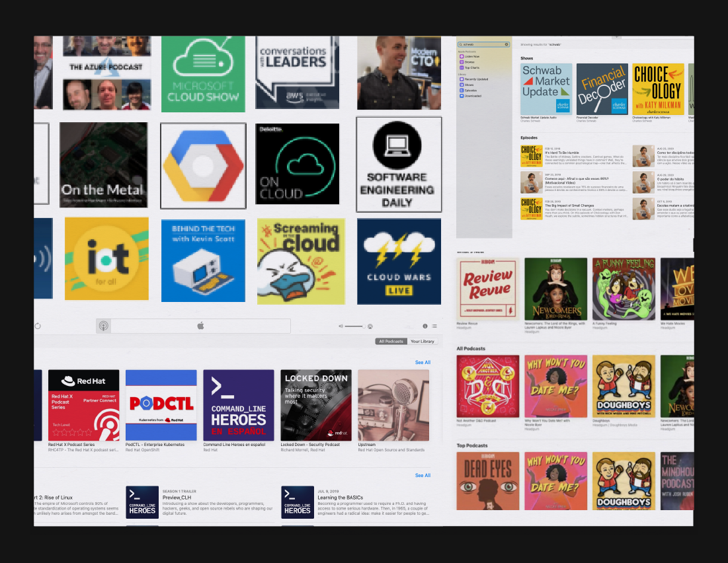
Task: Open the Modern CTO podcast tile
Action: tap(399, 73)
